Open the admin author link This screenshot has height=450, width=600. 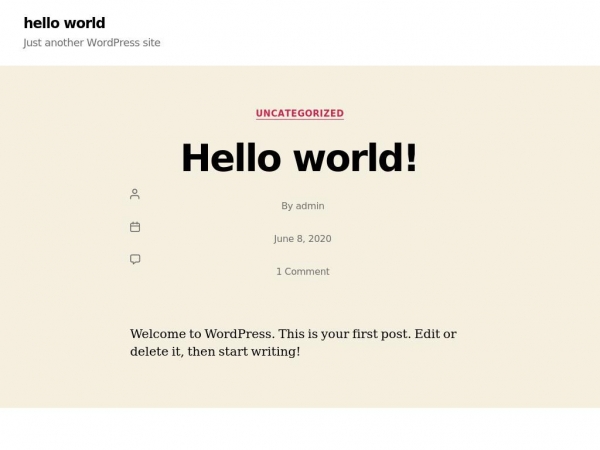(x=310, y=206)
